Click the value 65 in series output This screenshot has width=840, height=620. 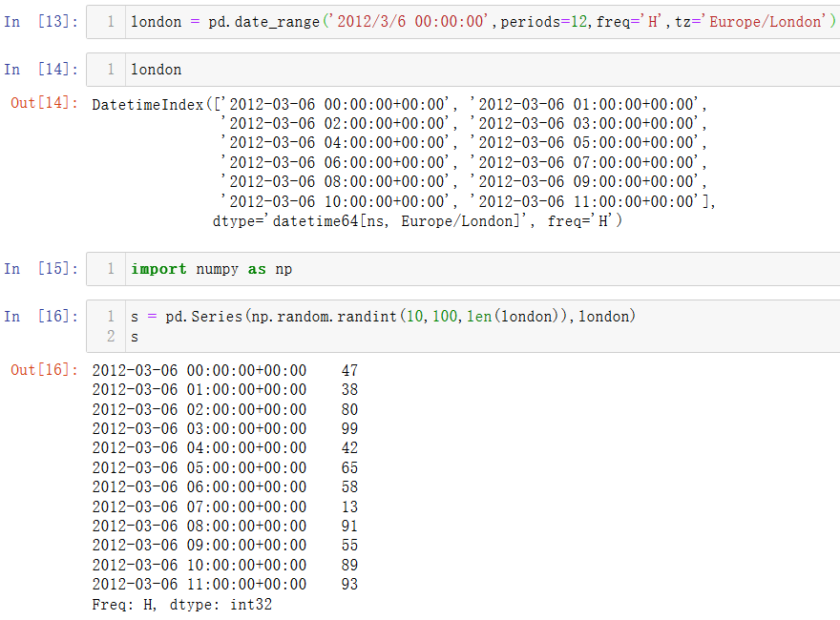coord(349,467)
